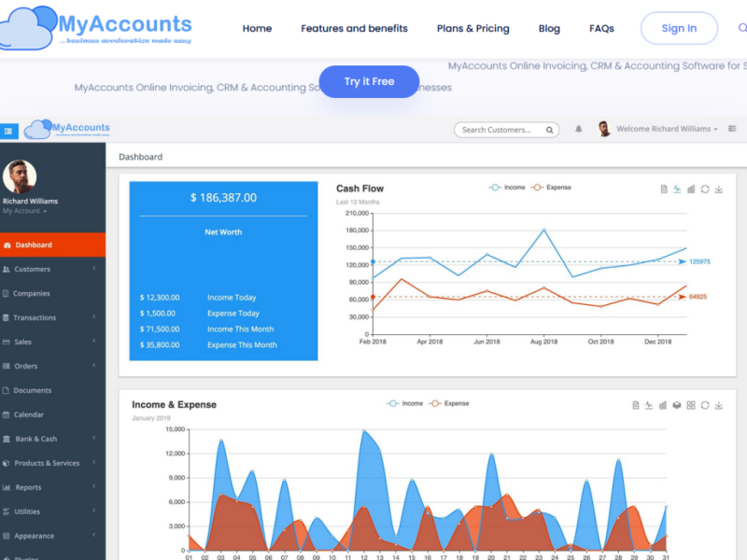
Task: Click the Expense This Month label
Action: coord(242,344)
